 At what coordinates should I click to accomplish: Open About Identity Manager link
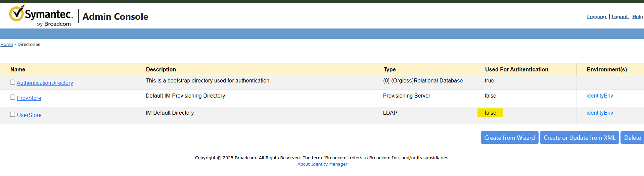click(322, 164)
